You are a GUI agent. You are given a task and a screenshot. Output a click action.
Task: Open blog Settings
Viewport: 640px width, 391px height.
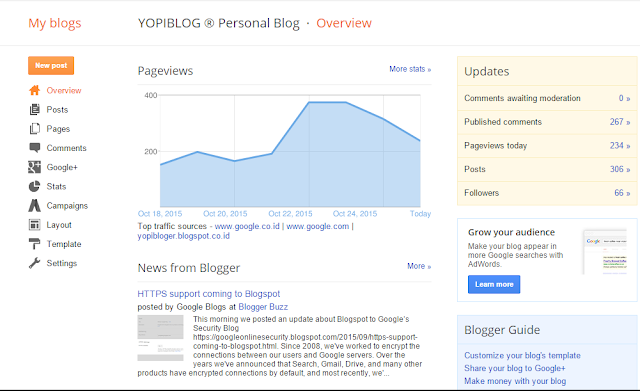62,263
